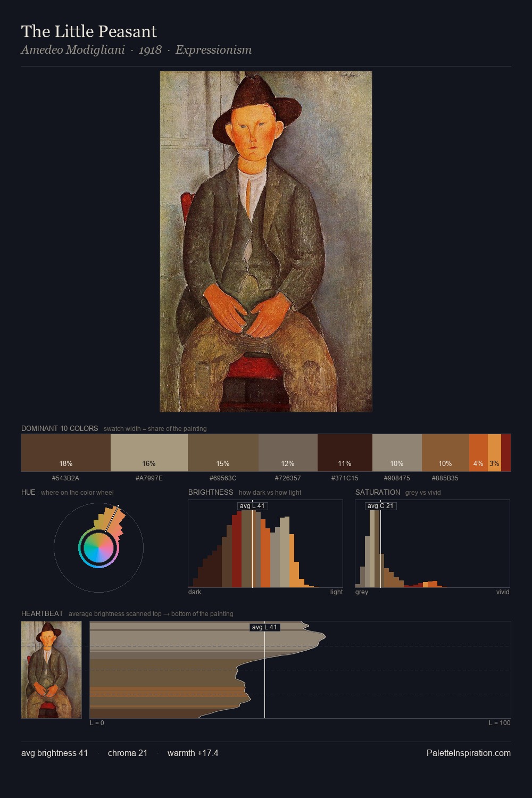532x798 pixels.
Task: Click the caption average brightness scanned top to bottom
Action: point(151,614)
